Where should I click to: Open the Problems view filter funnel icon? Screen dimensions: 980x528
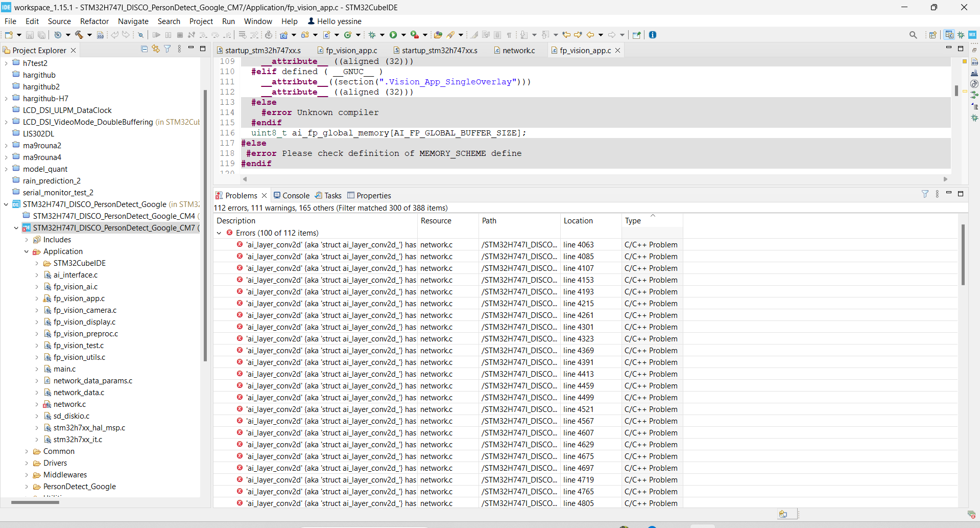pos(925,194)
